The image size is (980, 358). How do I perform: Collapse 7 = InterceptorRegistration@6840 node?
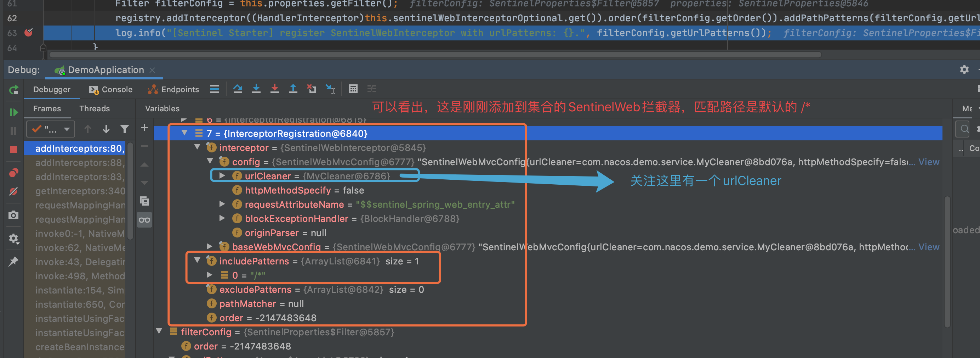point(185,133)
